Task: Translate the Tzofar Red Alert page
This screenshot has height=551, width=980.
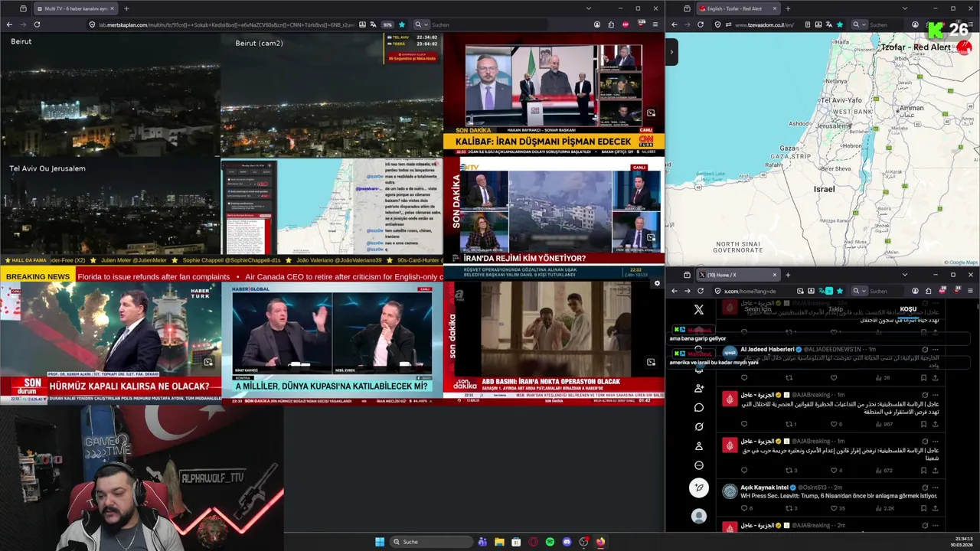Action: click(x=828, y=24)
